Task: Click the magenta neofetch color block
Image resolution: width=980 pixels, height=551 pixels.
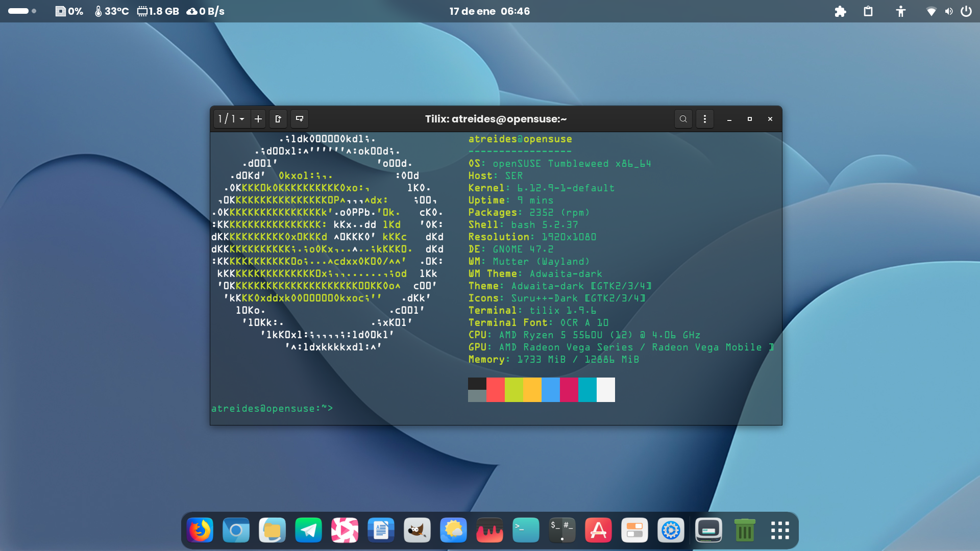Action: click(569, 390)
